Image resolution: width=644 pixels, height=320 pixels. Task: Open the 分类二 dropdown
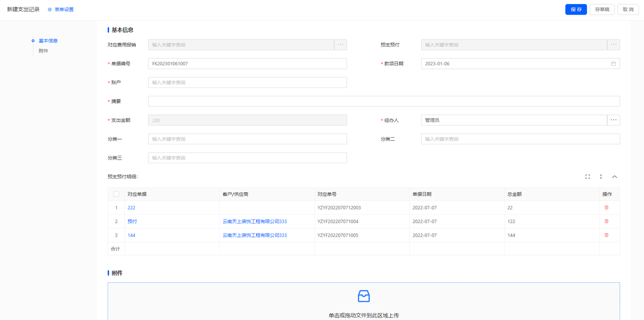coord(520,139)
